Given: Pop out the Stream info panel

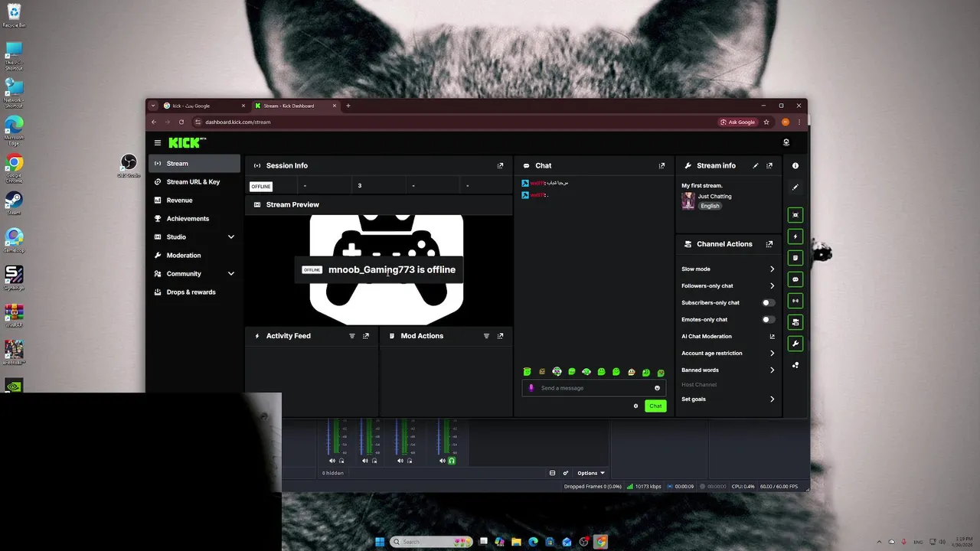Looking at the screenshot, I should 769,165.
